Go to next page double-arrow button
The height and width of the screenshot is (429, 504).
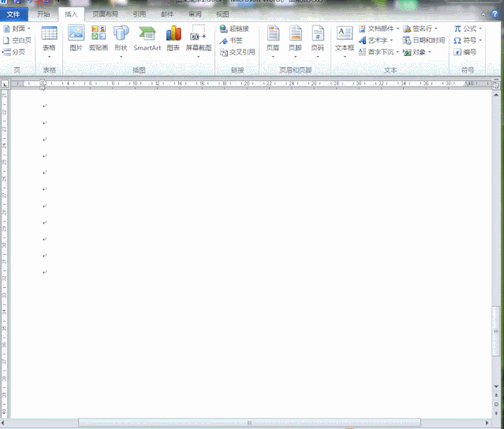pos(496,413)
